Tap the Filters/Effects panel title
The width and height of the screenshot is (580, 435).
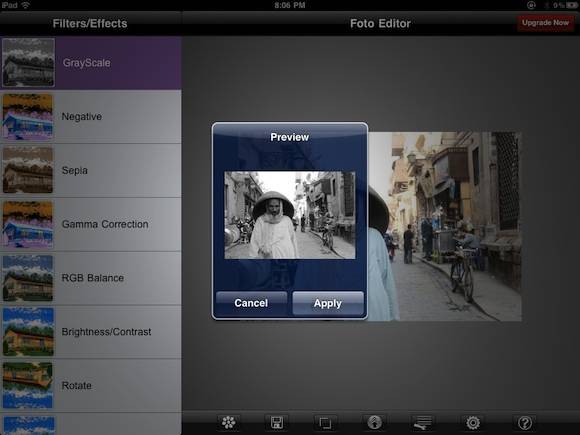click(90, 24)
